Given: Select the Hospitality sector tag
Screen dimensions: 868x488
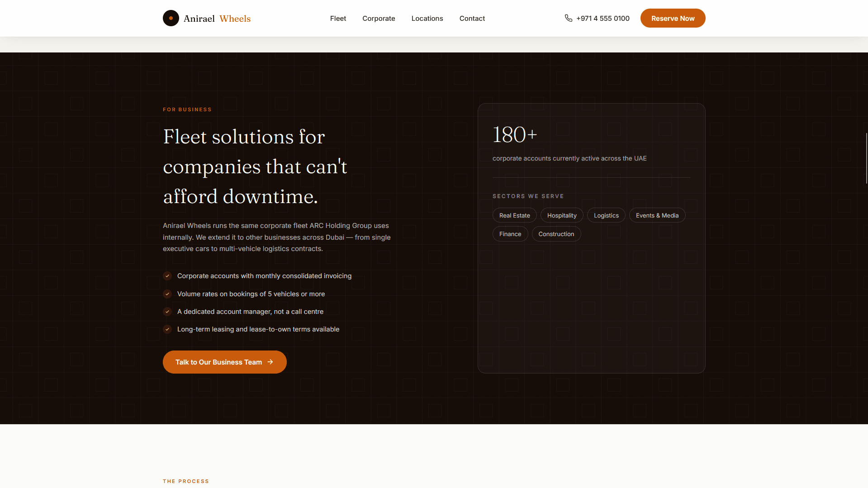Looking at the screenshot, I should point(562,215).
